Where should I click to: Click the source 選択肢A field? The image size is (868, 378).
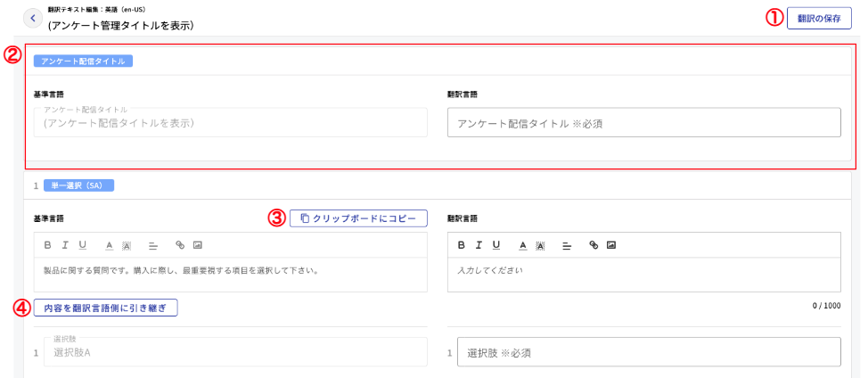235,352
